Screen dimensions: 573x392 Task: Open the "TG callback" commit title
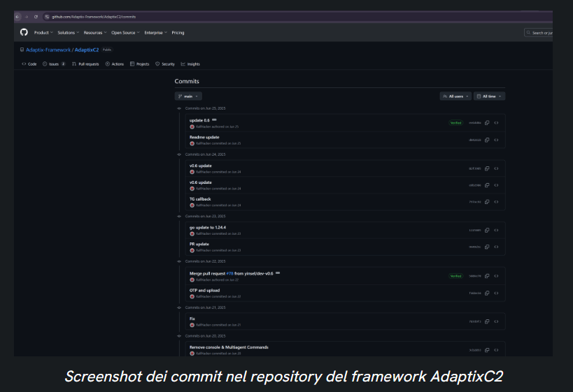tap(200, 199)
